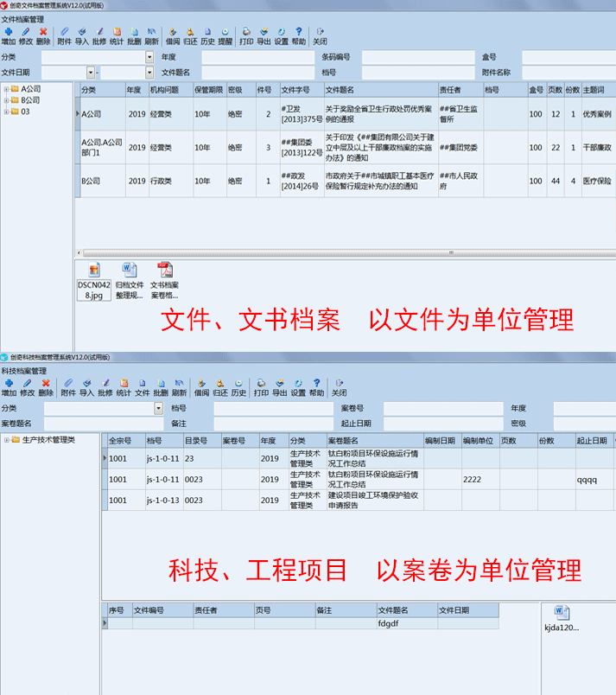616x695 pixels.
Task: Open 文件日期 end date dropdown
Action: pyautogui.click(x=149, y=73)
